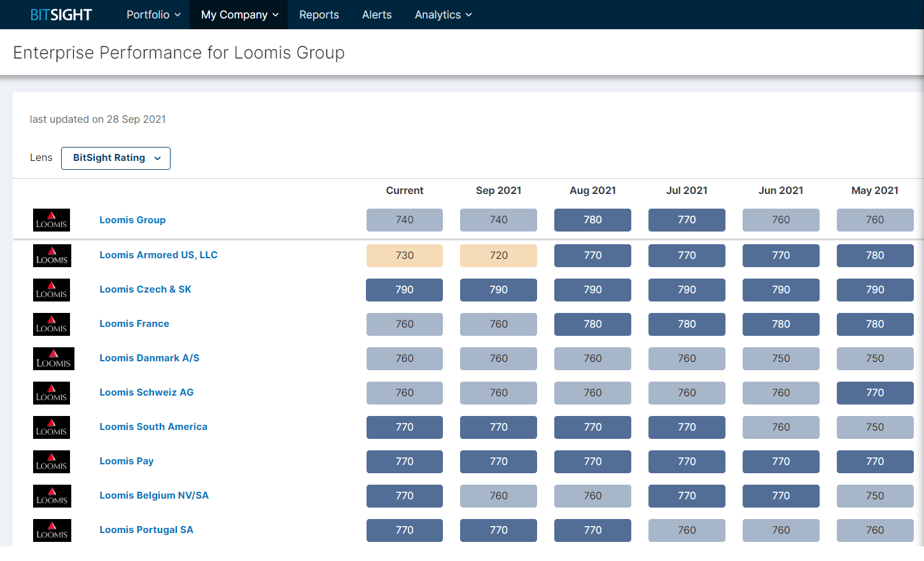This screenshot has height=561, width=924.
Task: Click the Loomis Group logo icon
Action: (x=52, y=220)
